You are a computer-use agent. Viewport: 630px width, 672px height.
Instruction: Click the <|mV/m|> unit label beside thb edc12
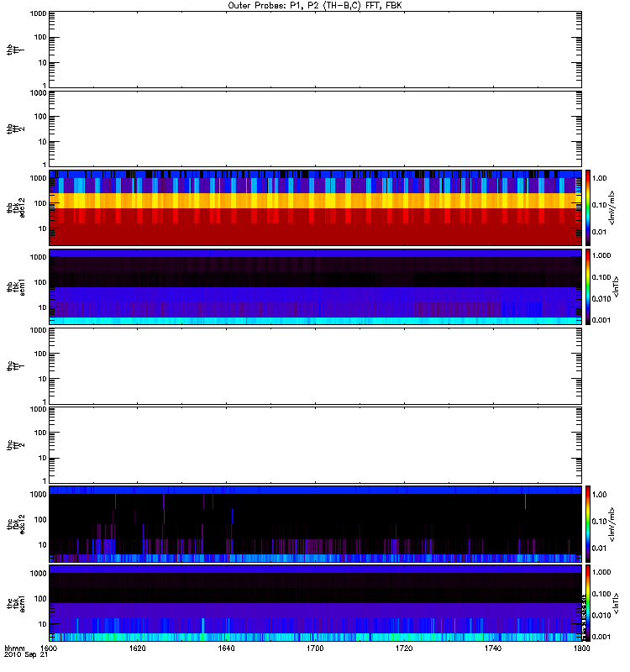click(612, 207)
